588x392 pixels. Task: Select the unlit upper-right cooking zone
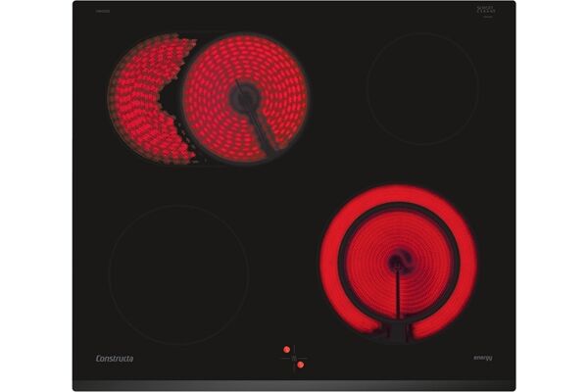pyautogui.click(x=422, y=88)
